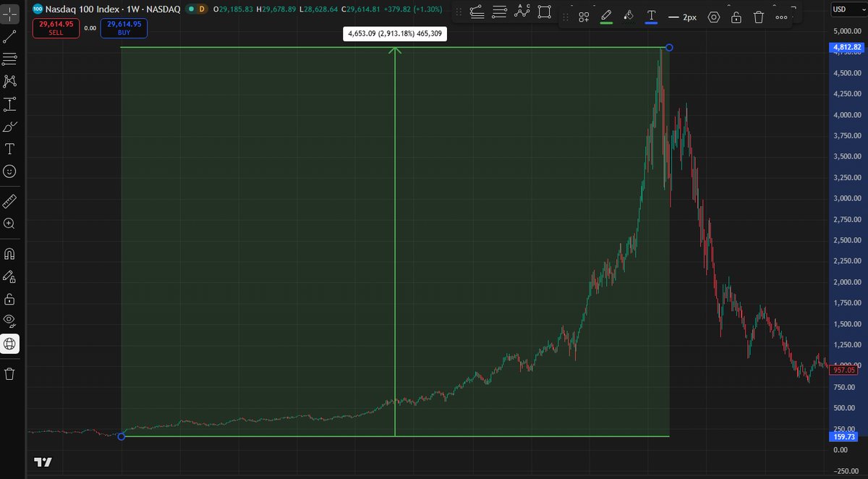
Task: Open more options three dots menu
Action: pyautogui.click(x=781, y=17)
